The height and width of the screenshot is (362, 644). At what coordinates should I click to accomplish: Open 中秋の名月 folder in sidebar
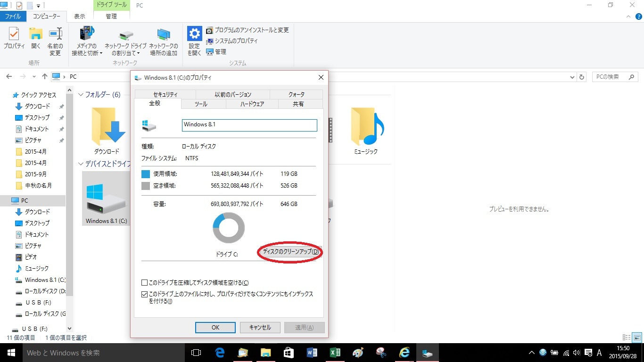33,186
